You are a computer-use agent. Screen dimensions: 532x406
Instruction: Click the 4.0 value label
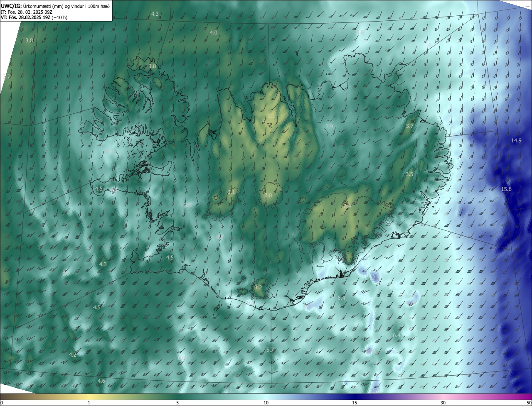coord(213,32)
